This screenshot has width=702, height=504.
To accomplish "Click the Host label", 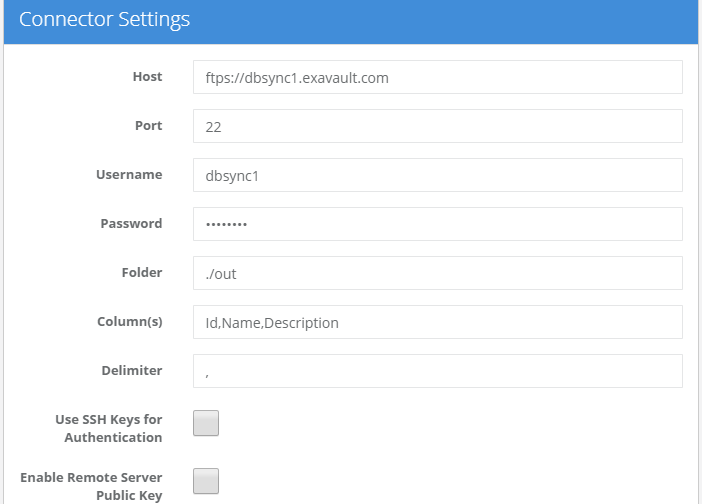I will (147, 77).
